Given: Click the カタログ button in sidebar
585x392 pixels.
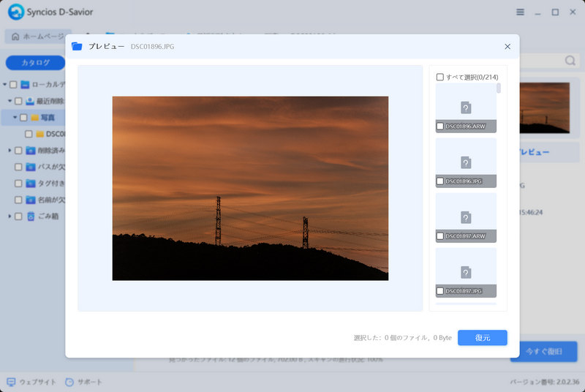Looking at the screenshot, I should [x=35, y=63].
